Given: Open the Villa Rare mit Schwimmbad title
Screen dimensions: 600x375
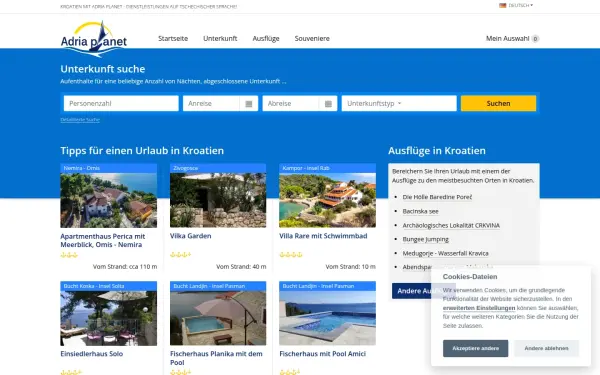Looking at the screenshot, I should coord(323,236).
